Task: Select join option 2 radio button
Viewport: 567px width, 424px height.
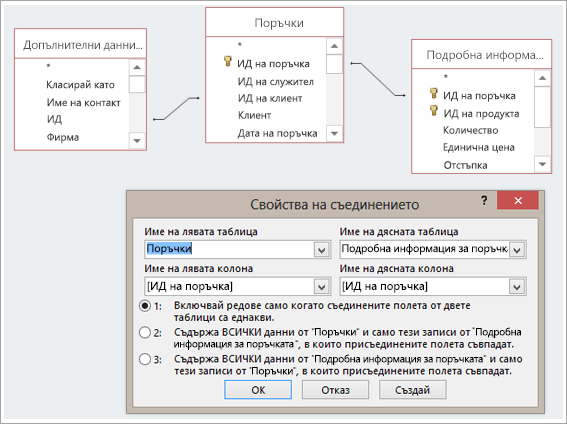Action: [x=145, y=333]
